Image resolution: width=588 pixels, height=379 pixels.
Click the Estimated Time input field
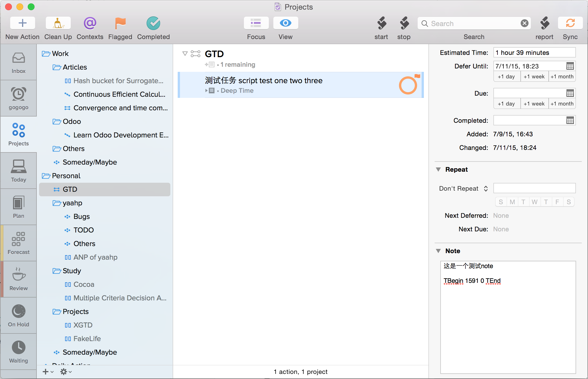[x=534, y=53]
